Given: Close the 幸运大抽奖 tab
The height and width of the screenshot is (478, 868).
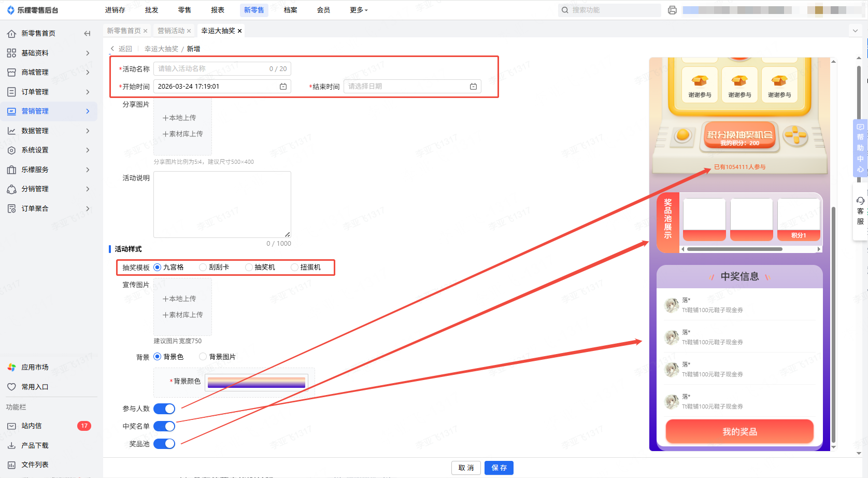Looking at the screenshot, I should [240, 31].
